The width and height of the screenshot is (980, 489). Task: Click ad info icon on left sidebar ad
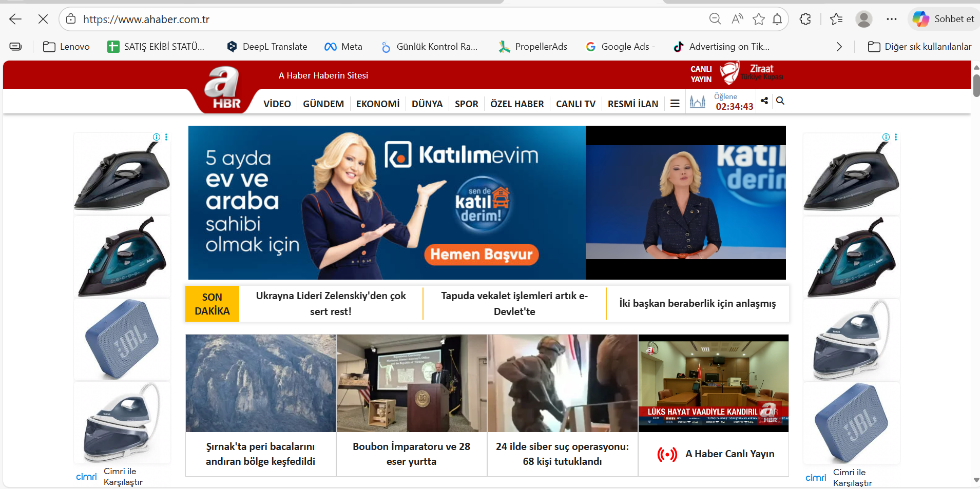(157, 137)
